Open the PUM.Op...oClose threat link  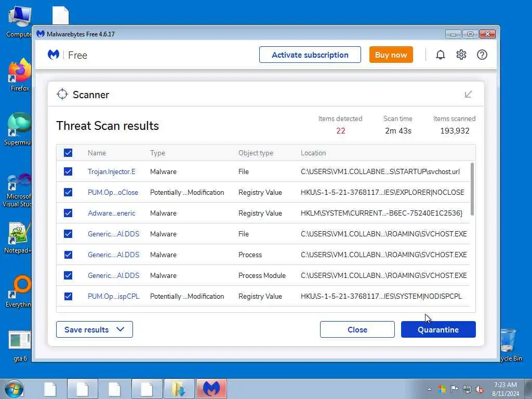tap(113, 192)
